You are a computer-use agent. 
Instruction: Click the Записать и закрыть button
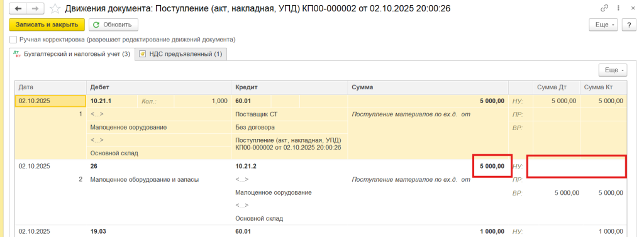(47, 25)
